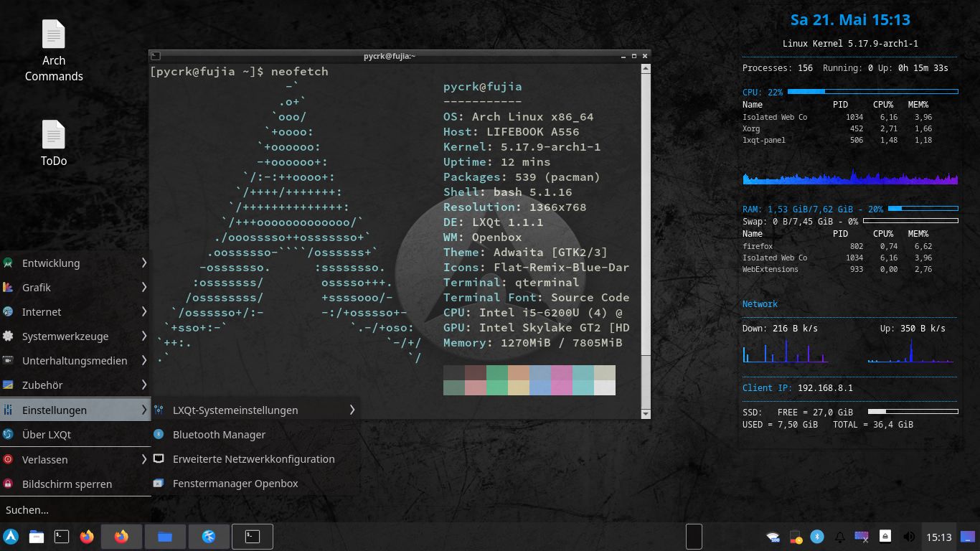Mute sound via the volume speaker icon
Image resolution: width=980 pixels, height=551 pixels.
coord(909,537)
